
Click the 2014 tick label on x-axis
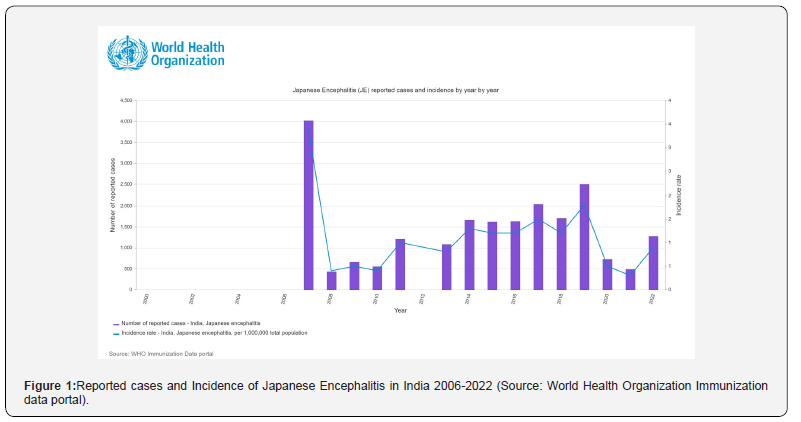click(468, 299)
